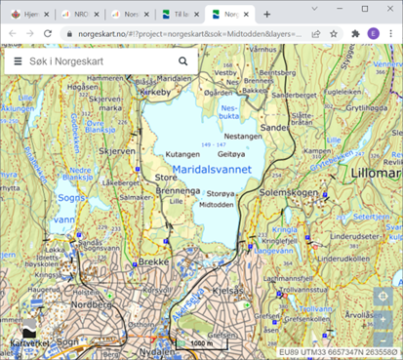Click the 'Nordberg' place label
Image resolution: width=403 pixels, height=360 pixels.
click(x=91, y=305)
